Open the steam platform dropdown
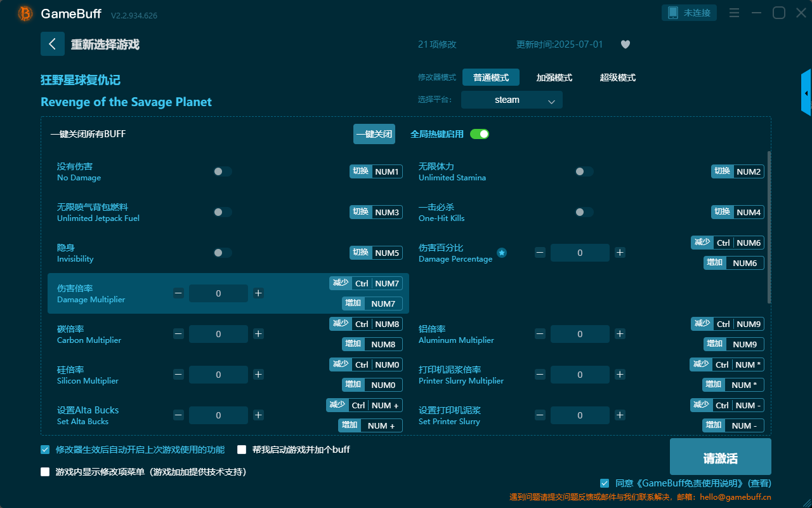812x508 pixels. [x=512, y=100]
